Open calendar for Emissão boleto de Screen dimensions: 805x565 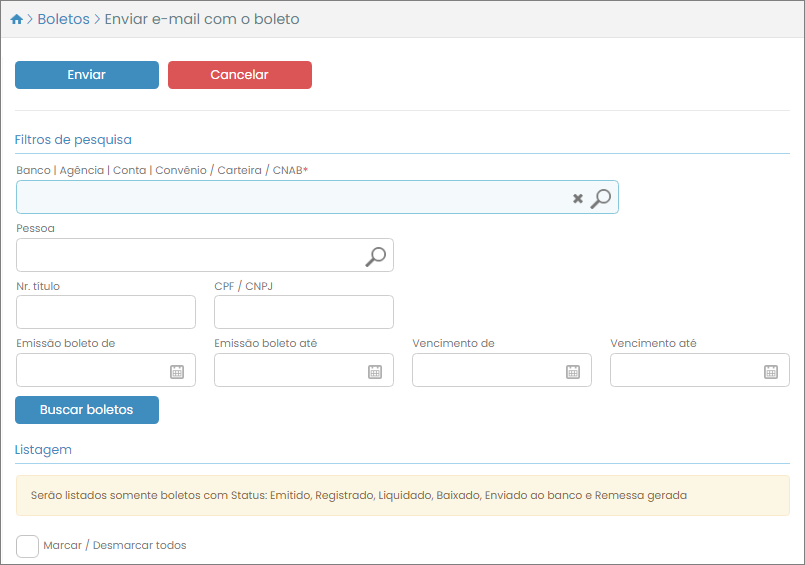[x=177, y=371]
